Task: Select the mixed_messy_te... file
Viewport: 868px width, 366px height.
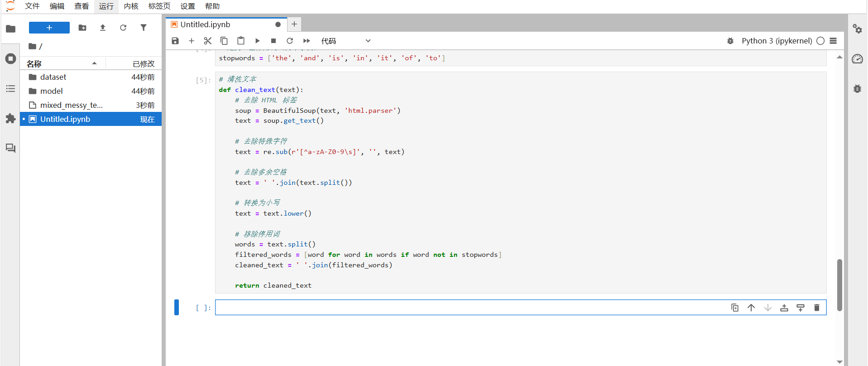Action: point(91,105)
